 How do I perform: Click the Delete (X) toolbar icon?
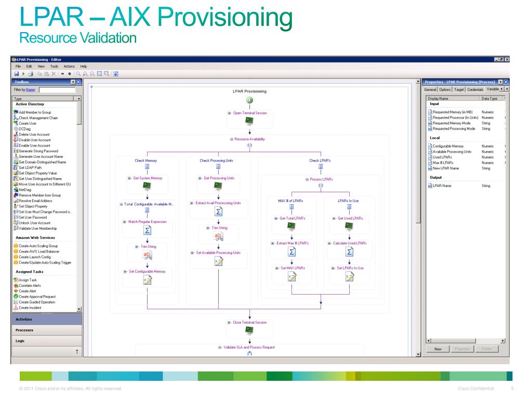coord(54,74)
